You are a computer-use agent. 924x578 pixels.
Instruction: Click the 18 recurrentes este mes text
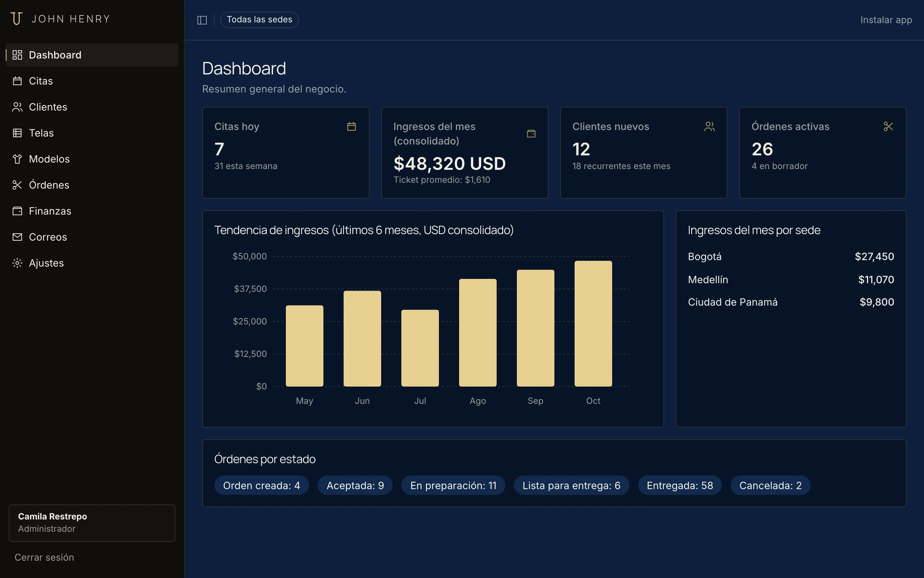coord(621,166)
